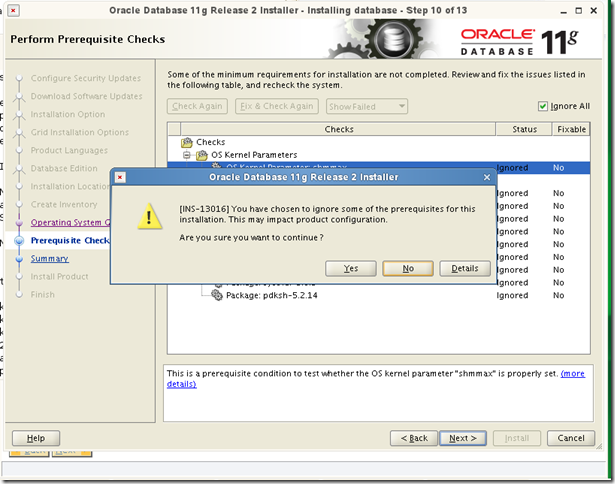Click the gear icon beside pdksh package
Image resolution: width=615 pixels, height=484 pixels.
pos(217,295)
